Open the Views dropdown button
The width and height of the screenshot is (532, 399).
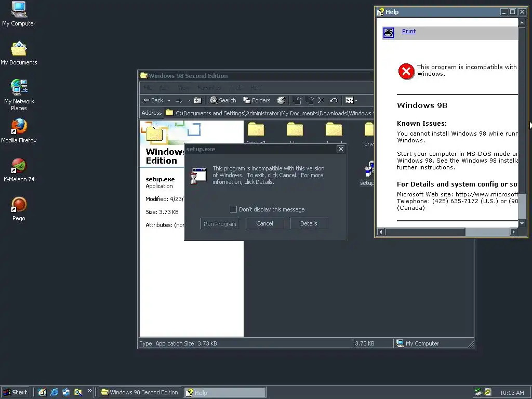(x=351, y=100)
